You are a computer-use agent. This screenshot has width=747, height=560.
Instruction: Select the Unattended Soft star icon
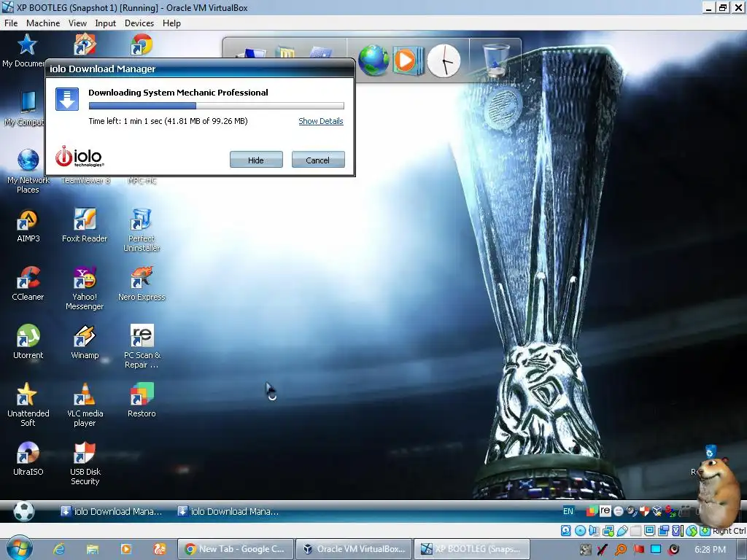(28, 394)
